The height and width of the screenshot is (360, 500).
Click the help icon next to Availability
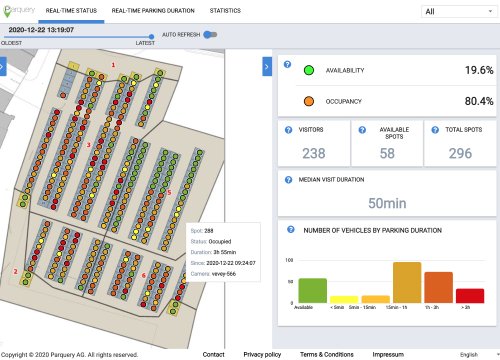(x=287, y=64)
